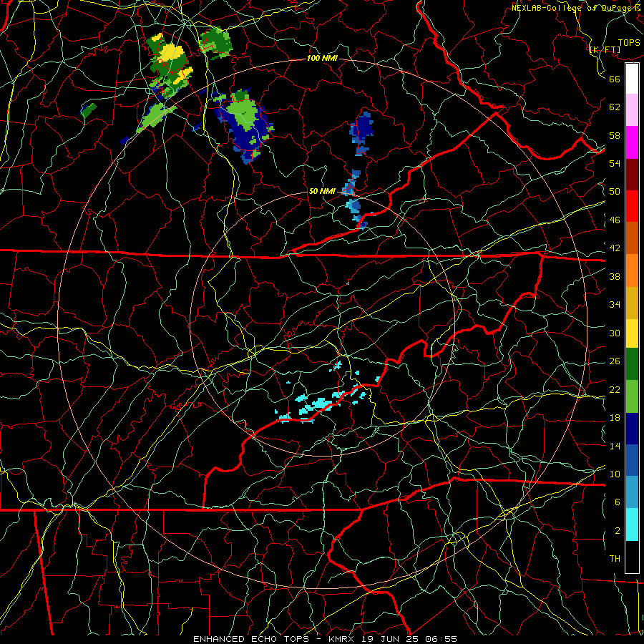Select the bright red legend swatch
The image size is (644, 644).
click(632, 206)
